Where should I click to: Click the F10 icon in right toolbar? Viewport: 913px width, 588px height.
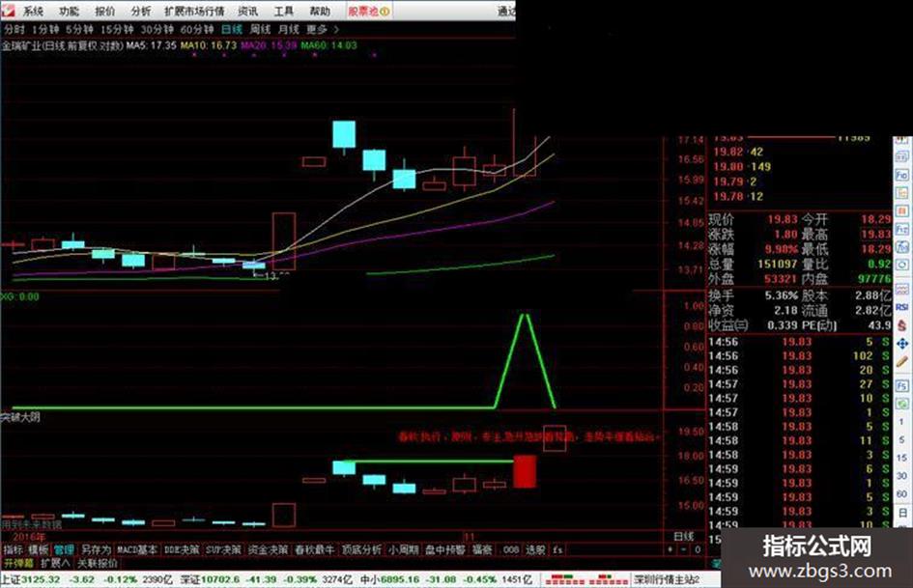coord(902,175)
